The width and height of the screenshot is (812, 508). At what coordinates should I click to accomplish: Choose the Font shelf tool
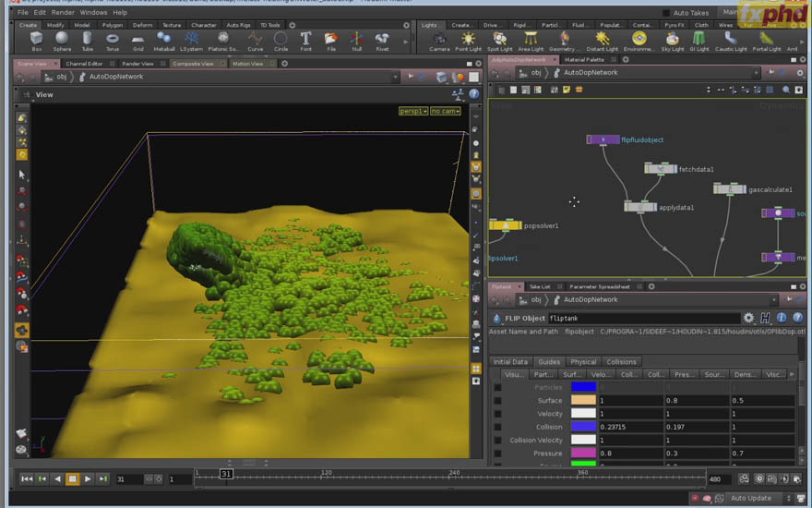click(x=306, y=42)
